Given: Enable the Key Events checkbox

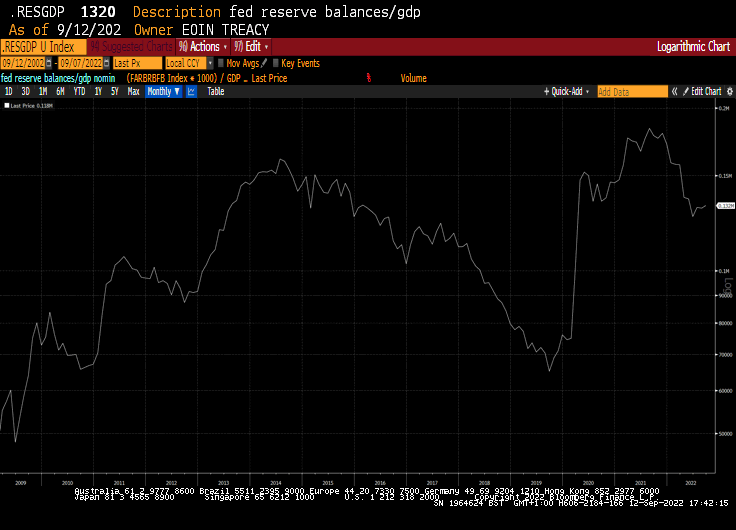Looking at the screenshot, I should pos(276,63).
